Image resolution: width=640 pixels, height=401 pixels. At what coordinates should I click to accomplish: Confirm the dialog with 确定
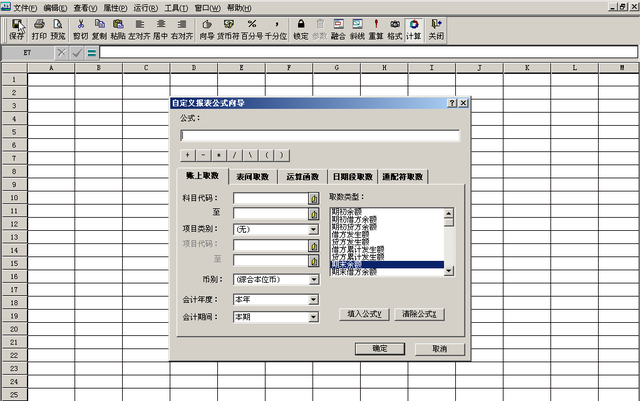pyautogui.click(x=380, y=349)
